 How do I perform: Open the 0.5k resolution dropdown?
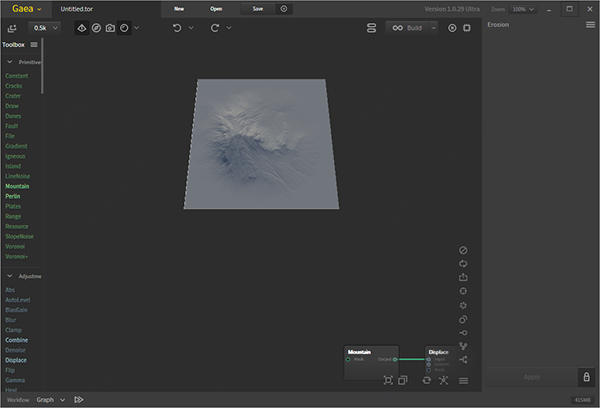[45, 28]
